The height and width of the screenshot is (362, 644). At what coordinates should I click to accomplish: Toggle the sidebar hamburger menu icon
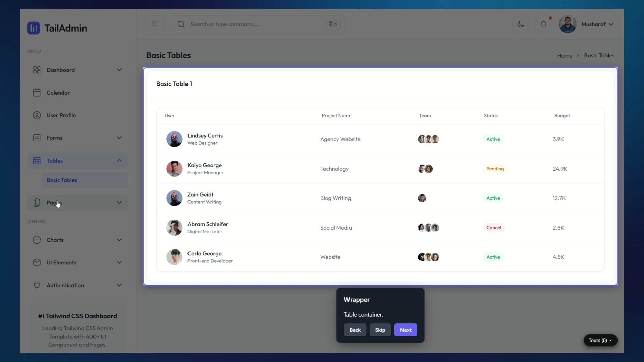[155, 24]
